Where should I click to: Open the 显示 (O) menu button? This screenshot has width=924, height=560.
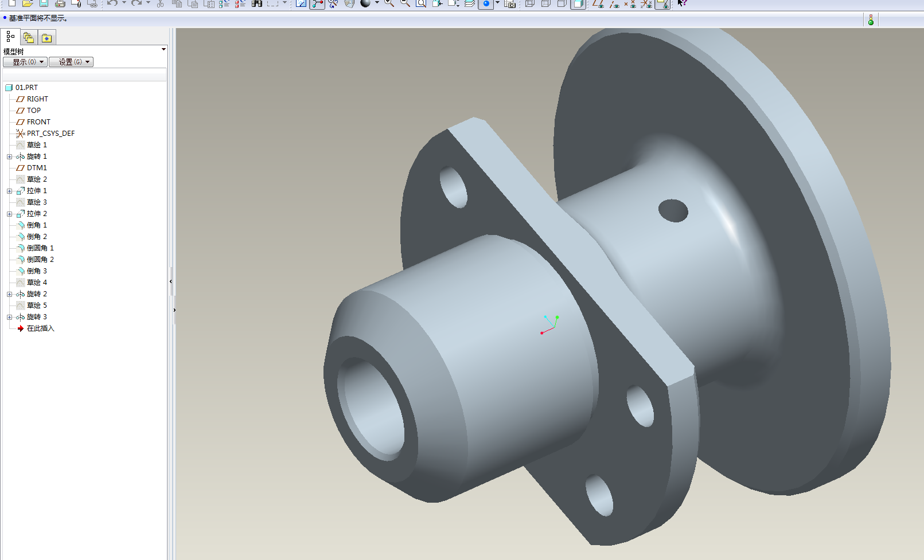click(25, 62)
